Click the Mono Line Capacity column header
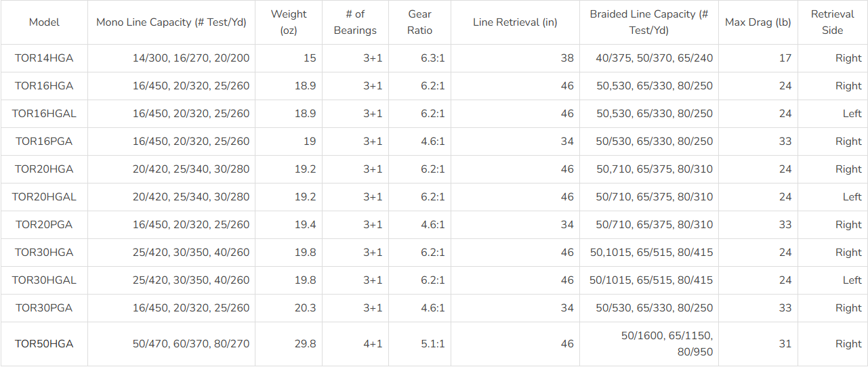 171,22
